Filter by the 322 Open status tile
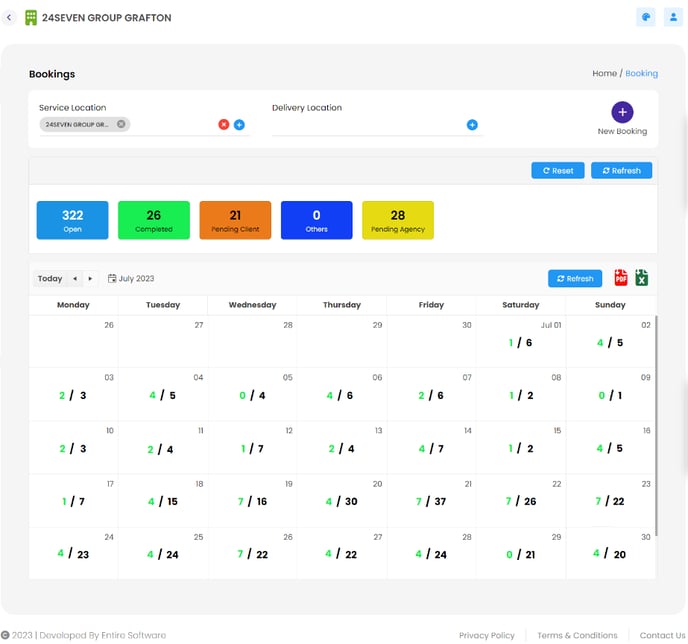The width and height of the screenshot is (688, 644). [x=72, y=220]
